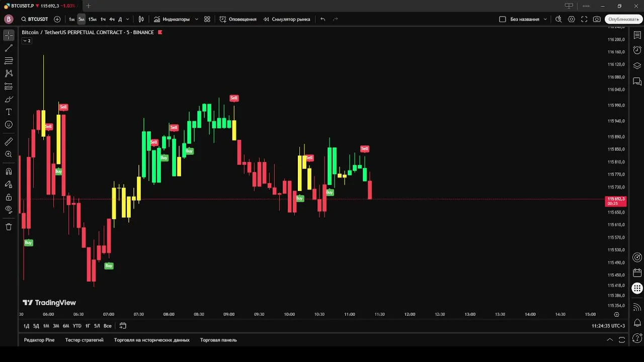Select the crosshair cursor tool
The height and width of the screenshot is (362, 644).
[x=9, y=35]
